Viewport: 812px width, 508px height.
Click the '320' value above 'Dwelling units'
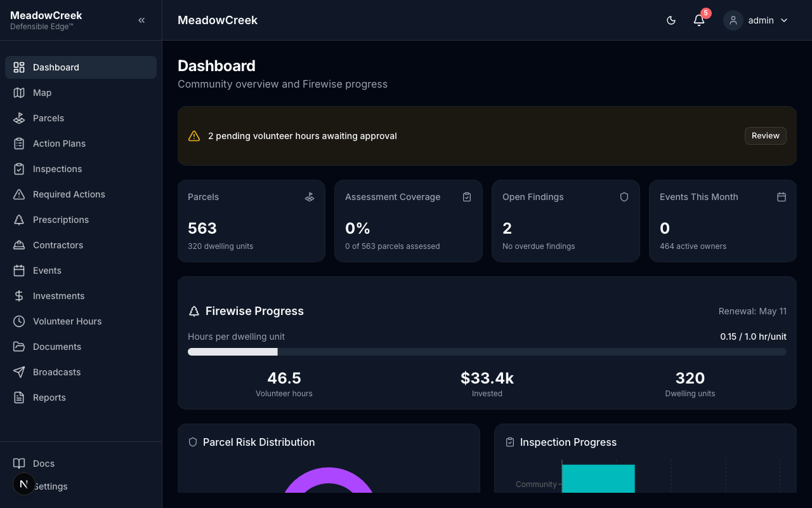pyautogui.click(x=690, y=378)
